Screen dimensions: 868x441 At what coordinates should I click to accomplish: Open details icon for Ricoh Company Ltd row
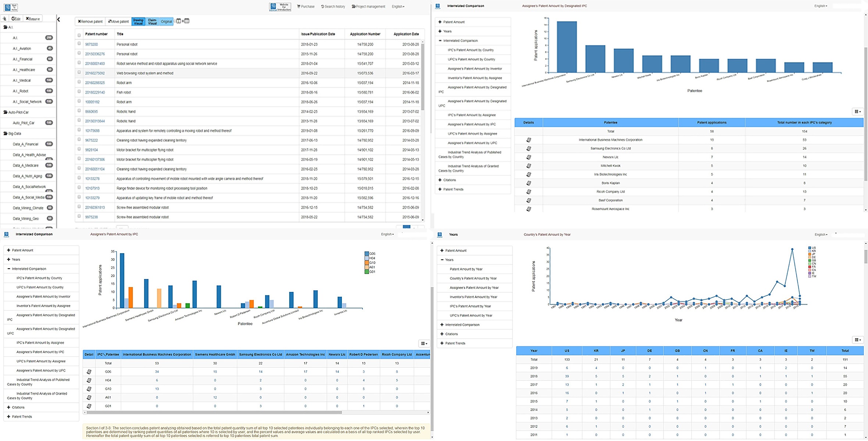(x=529, y=192)
